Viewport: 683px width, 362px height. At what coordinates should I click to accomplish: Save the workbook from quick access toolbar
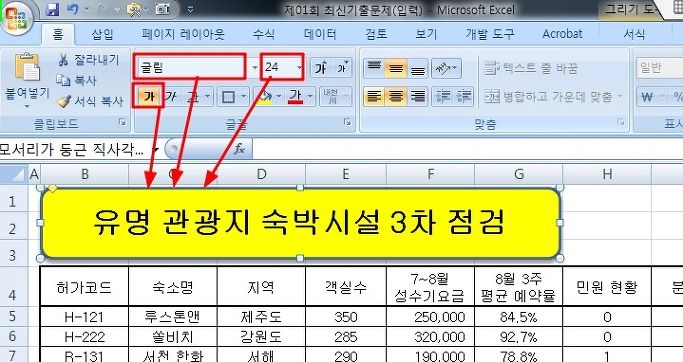click(52, 9)
